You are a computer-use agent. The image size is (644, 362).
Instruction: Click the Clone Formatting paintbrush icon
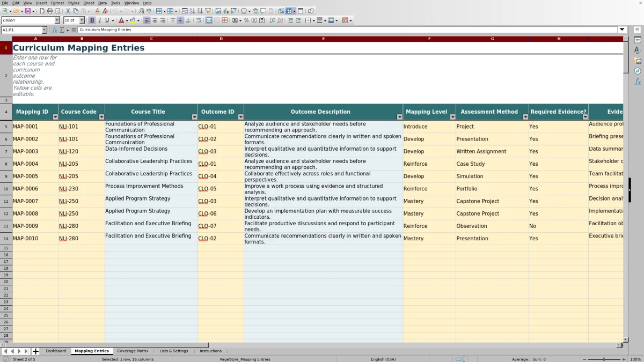(x=97, y=11)
